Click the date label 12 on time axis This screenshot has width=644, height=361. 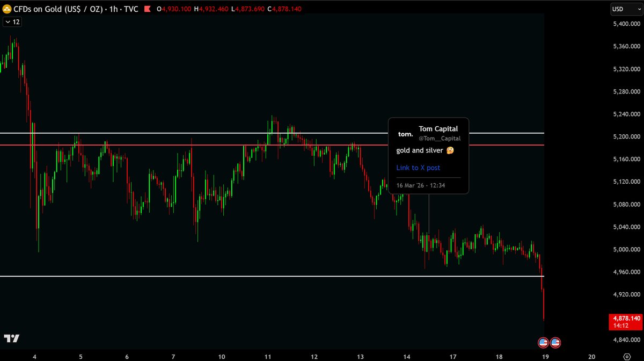coord(314,356)
